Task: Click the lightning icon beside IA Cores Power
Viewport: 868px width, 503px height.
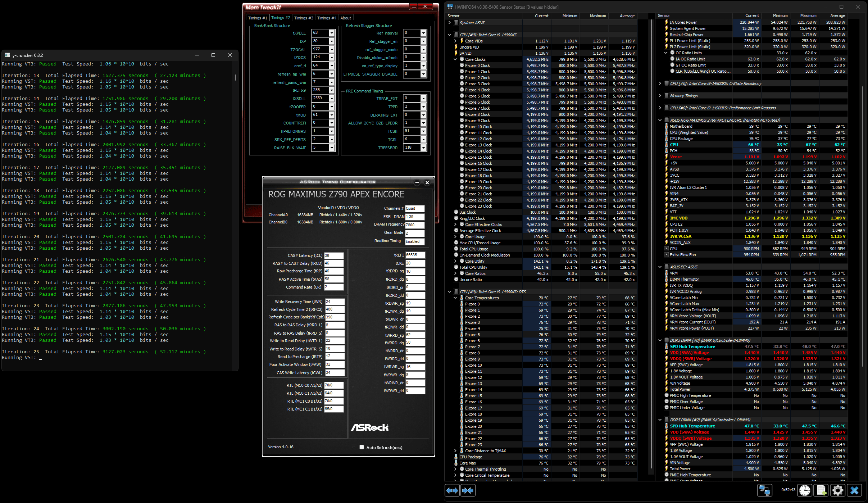Action: click(x=666, y=22)
